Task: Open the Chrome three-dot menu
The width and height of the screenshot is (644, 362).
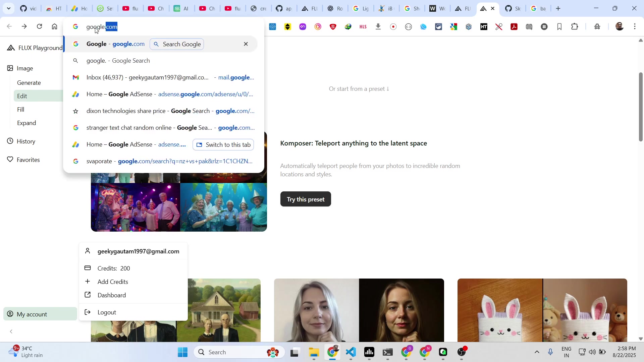Action: coord(635,26)
